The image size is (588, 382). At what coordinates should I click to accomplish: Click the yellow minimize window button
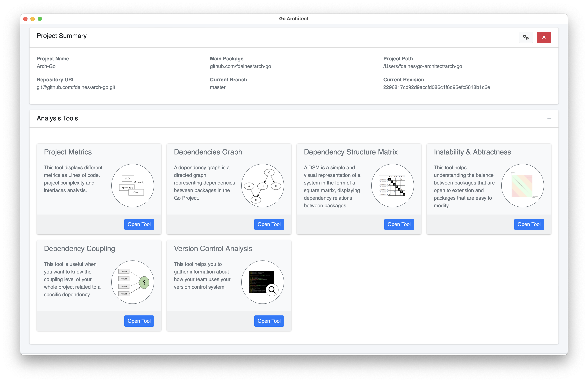coord(32,19)
